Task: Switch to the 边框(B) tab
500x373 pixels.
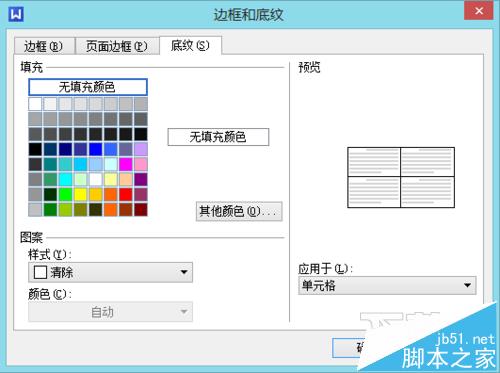Action: pyautogui.click(x=44, y=46)
